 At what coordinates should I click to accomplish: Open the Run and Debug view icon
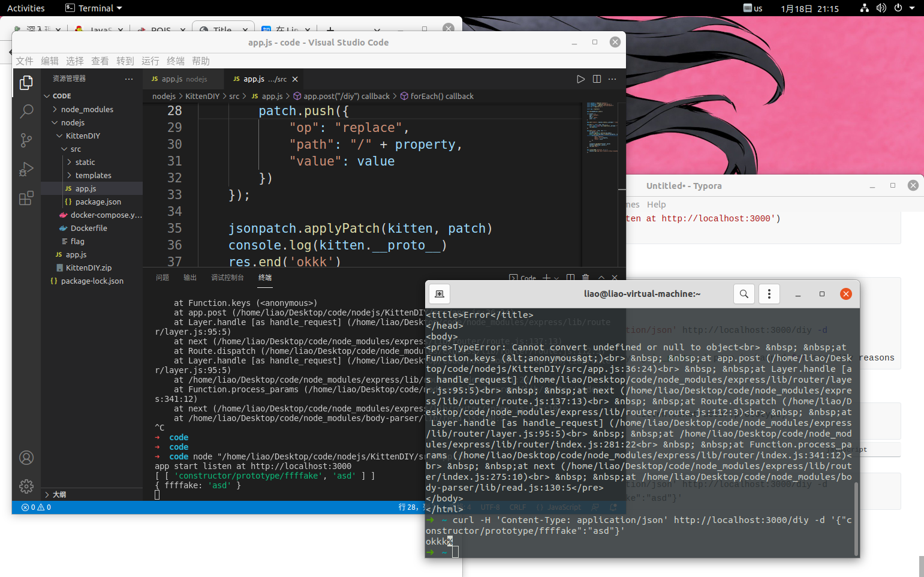(x=26, y=169)
